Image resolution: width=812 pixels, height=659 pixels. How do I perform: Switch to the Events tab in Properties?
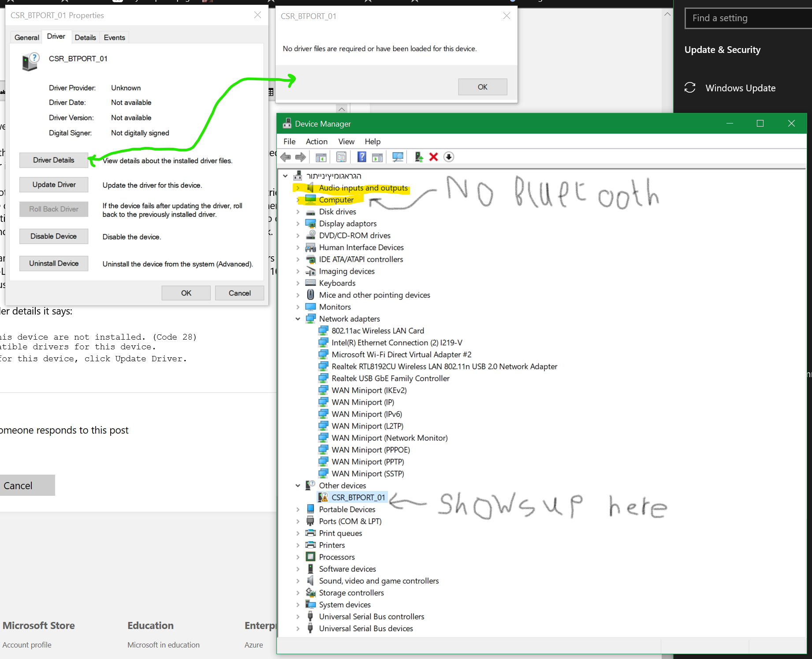(115, 37)
